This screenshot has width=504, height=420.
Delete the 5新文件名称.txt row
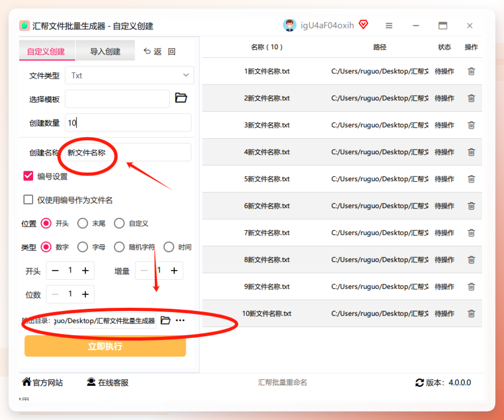[471, 179]
